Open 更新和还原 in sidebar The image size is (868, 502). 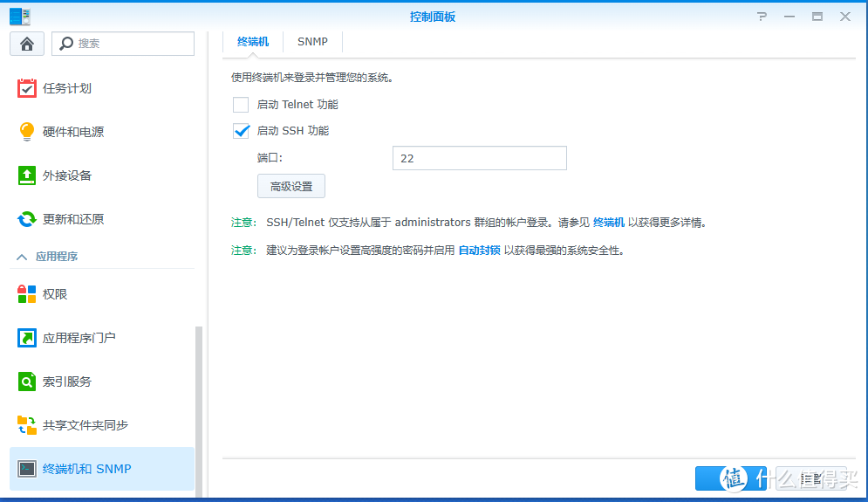[102, 219]
